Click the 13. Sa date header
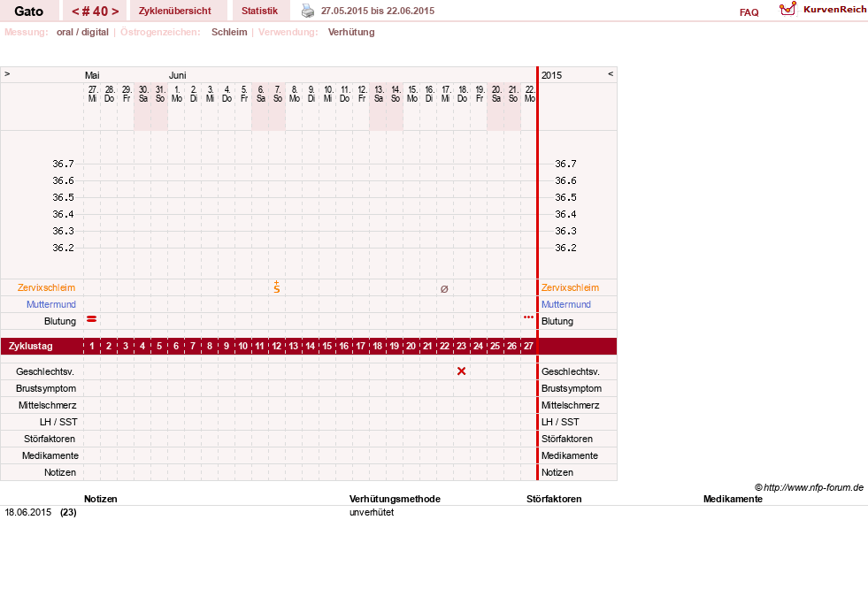This screenshot has height=604, width=868. (x=379, y=94)
